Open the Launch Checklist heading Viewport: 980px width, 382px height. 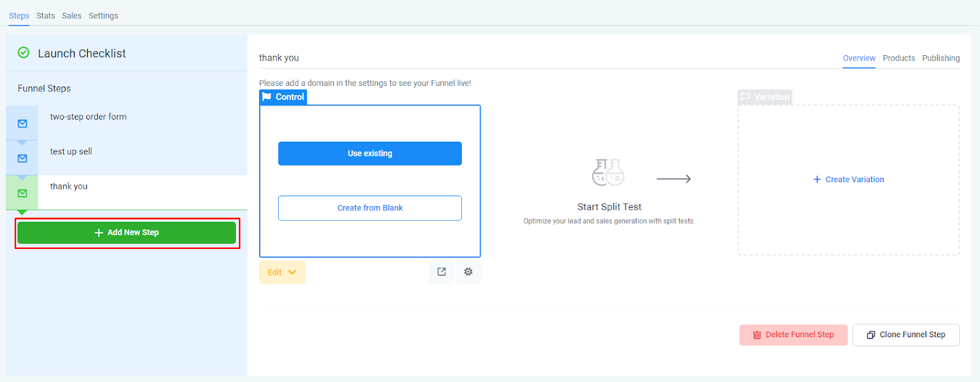[82, 53]
